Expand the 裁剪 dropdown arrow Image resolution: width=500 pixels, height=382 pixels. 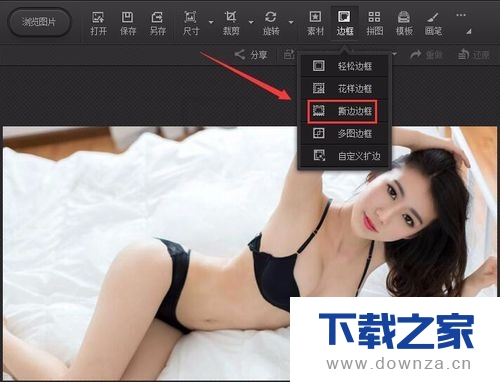click(251, 22)
